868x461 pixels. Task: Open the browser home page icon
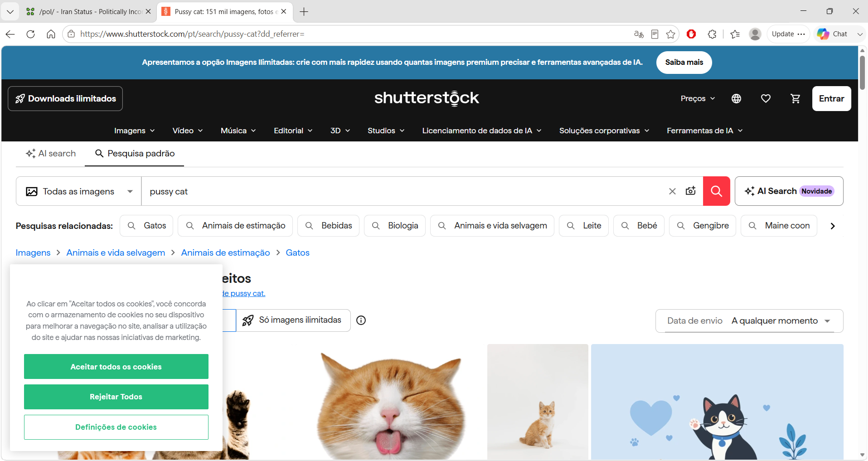tap(51, 34)
